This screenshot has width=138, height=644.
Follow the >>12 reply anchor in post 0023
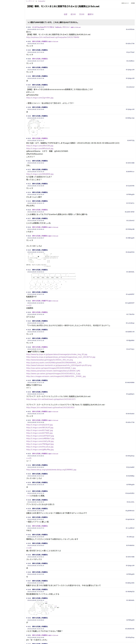tap(29, 305)
